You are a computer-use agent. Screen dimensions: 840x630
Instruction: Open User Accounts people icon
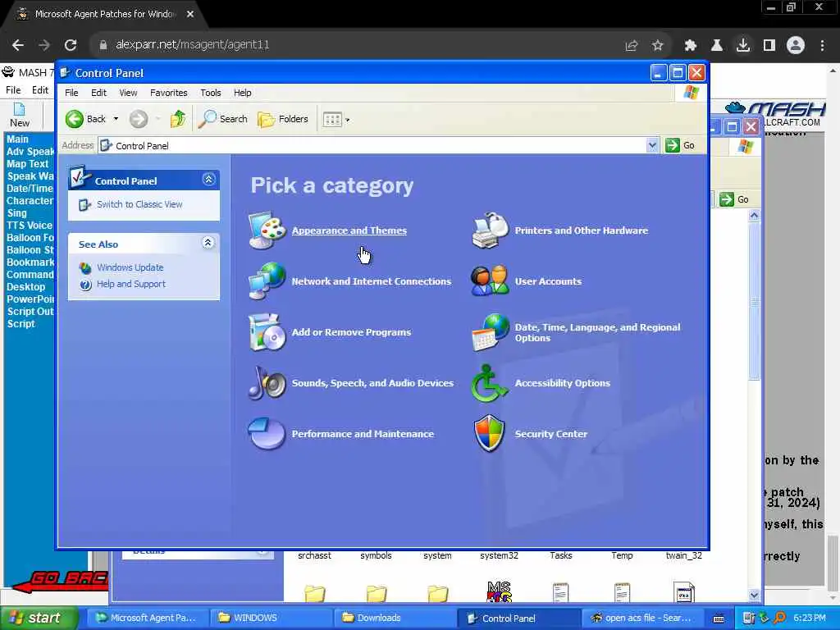pyautogui.click(x=490, y=281)
